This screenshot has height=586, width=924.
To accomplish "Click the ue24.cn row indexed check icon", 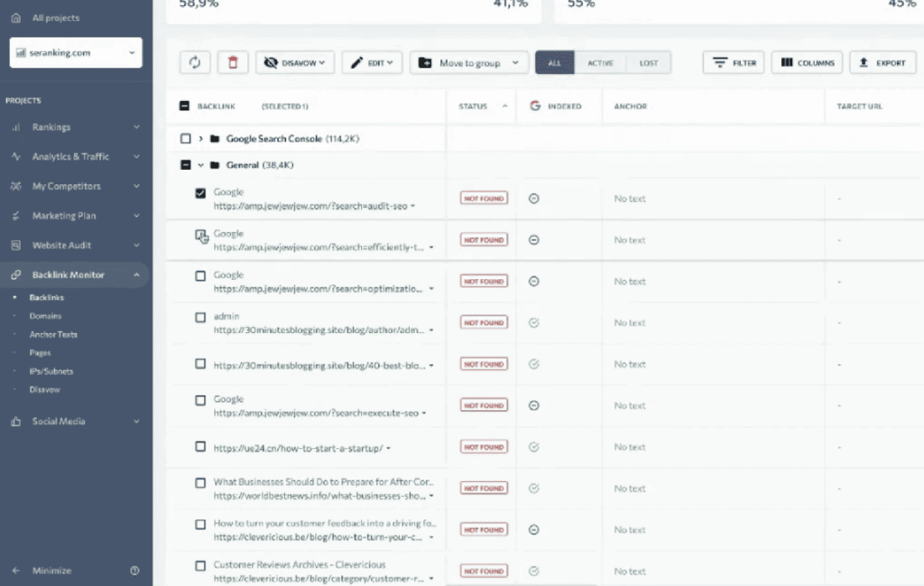I will [534, 447].
